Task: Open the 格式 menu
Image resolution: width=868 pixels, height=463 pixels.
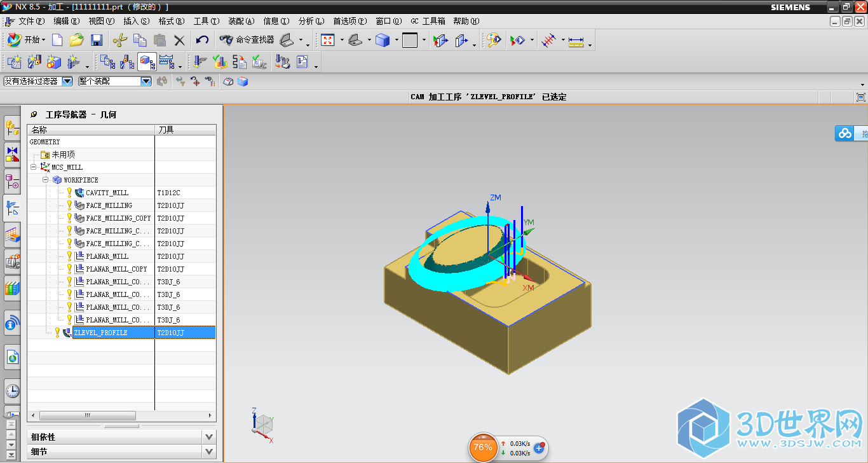Action: pos(172,21)
